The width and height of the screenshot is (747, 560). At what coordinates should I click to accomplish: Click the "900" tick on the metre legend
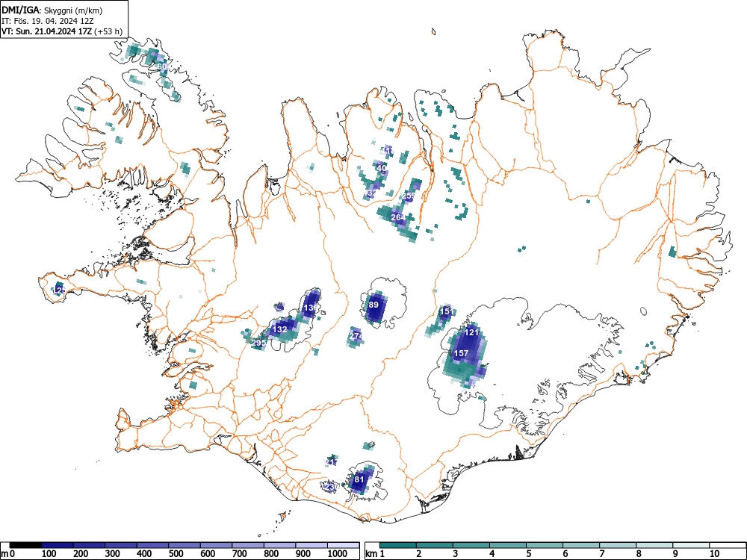pyautogui.click(x=303, y=553)
